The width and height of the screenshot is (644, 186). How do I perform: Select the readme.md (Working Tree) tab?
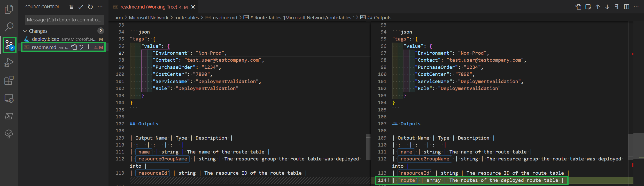154,7
